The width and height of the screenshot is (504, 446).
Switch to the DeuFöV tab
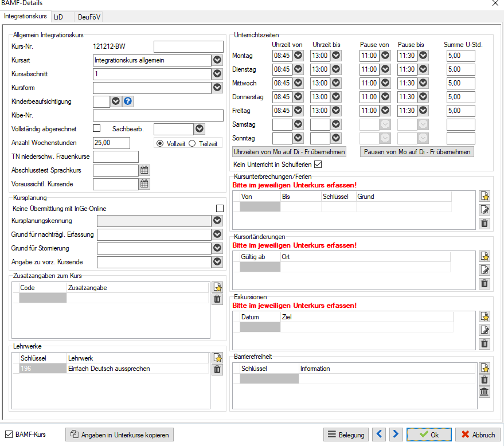89,17
